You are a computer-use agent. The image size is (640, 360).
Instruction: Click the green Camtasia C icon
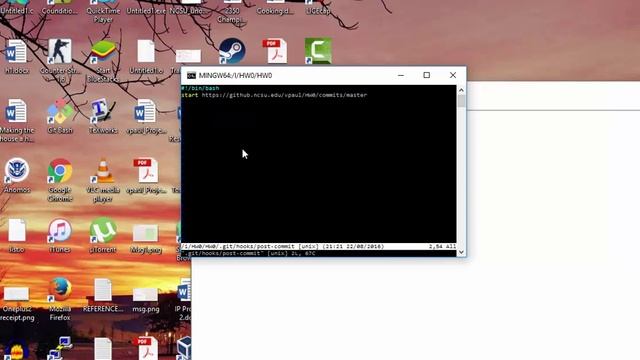tap(318, 51)
